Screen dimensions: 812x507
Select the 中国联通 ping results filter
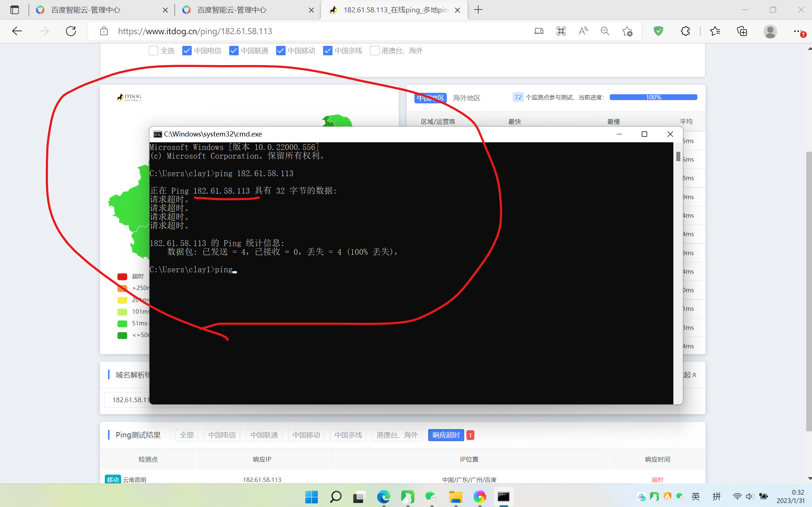[264, 435]
